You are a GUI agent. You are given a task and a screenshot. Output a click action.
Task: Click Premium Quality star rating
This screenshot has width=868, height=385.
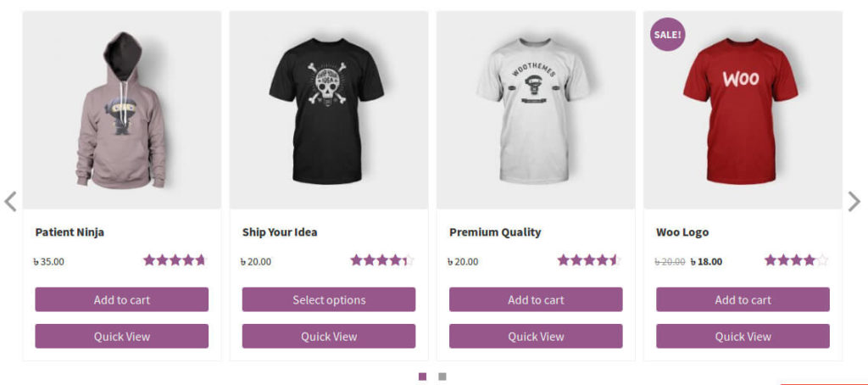click(x=589, y=259)
